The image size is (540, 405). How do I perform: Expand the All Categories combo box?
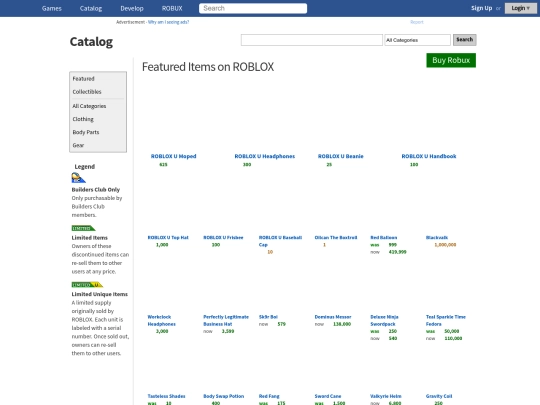(417, 40)
